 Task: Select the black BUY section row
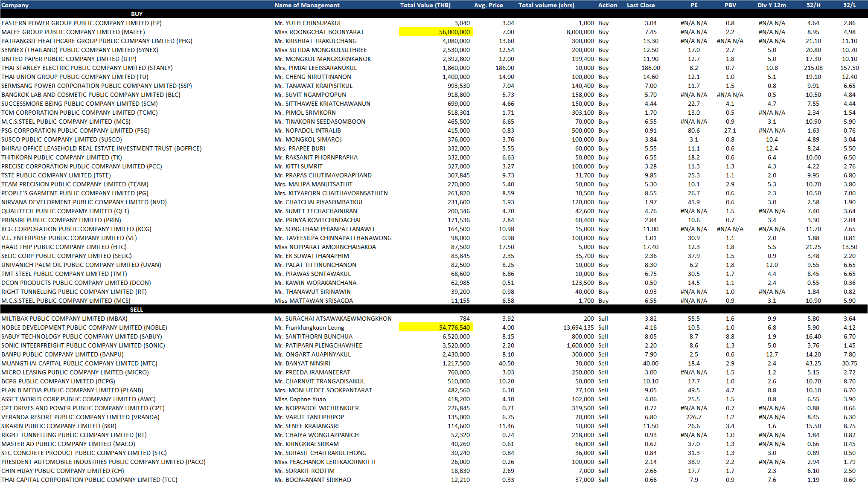[x=137, y=14]
